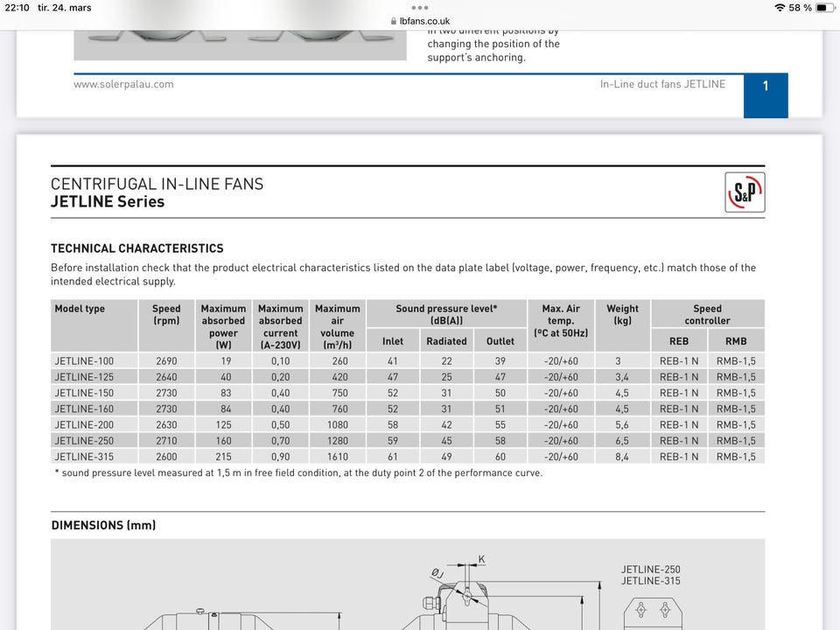840x630 pixels.
Task: Tap air volume 1080 for JETLINE-200
Action: 338,425
